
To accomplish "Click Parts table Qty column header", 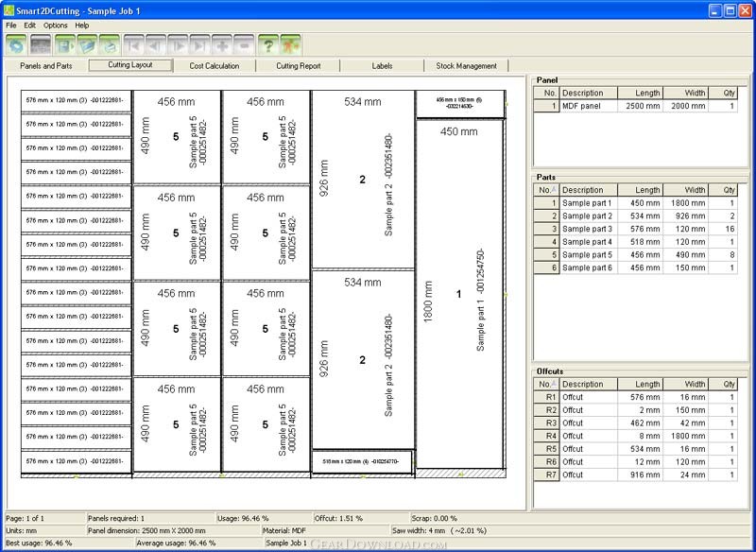I will (723, 190).
